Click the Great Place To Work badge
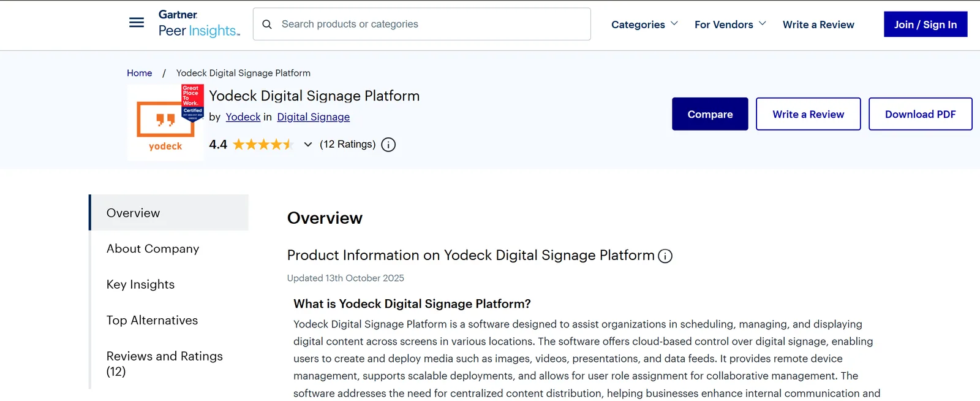Image resolution: width=980 pixels, height=401 pixels. click(192, 103)
